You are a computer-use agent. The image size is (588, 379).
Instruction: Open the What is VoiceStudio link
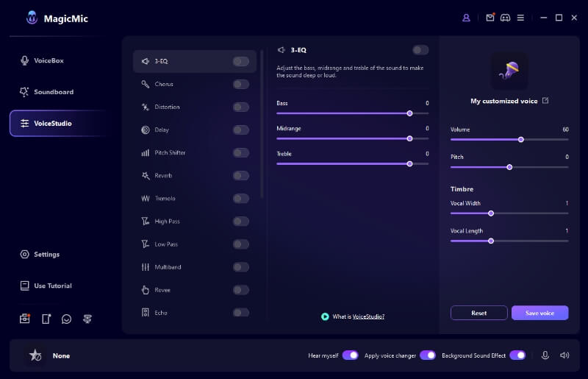click(368, 316)
